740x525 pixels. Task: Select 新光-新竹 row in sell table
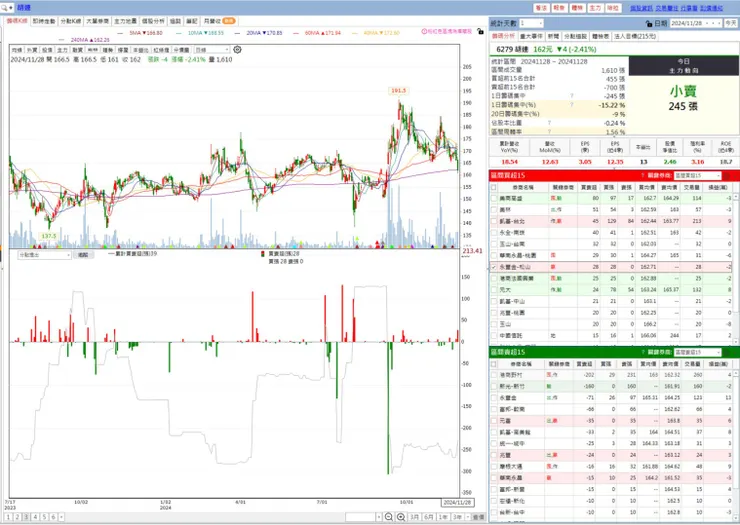[613, 386]
